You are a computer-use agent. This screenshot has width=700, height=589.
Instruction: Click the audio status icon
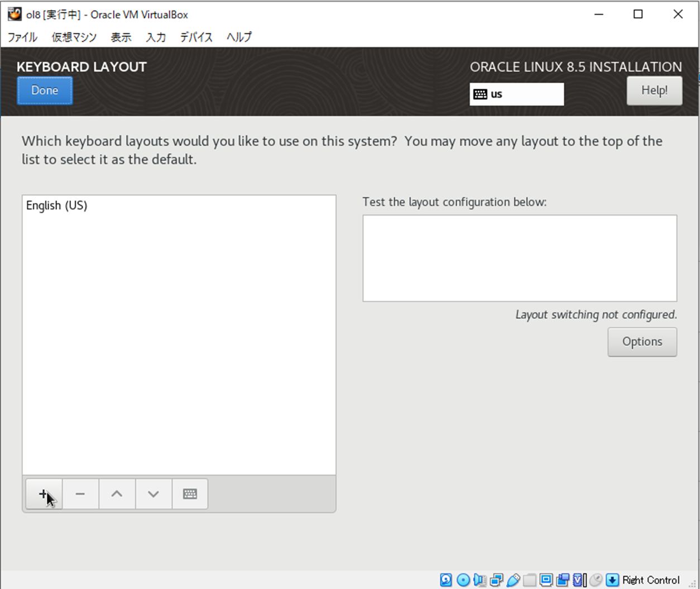point(480,580)
